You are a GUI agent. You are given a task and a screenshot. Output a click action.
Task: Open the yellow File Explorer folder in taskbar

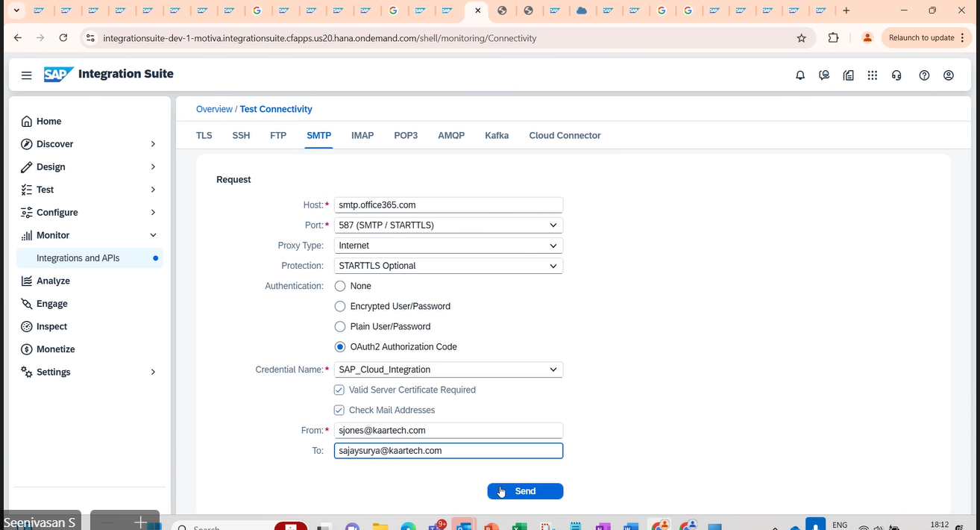click(380, 526)
